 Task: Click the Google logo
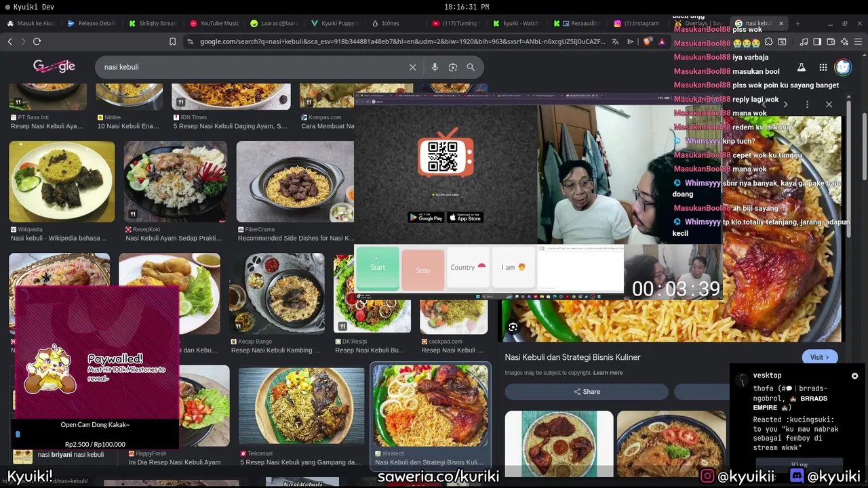coord(54,66)
